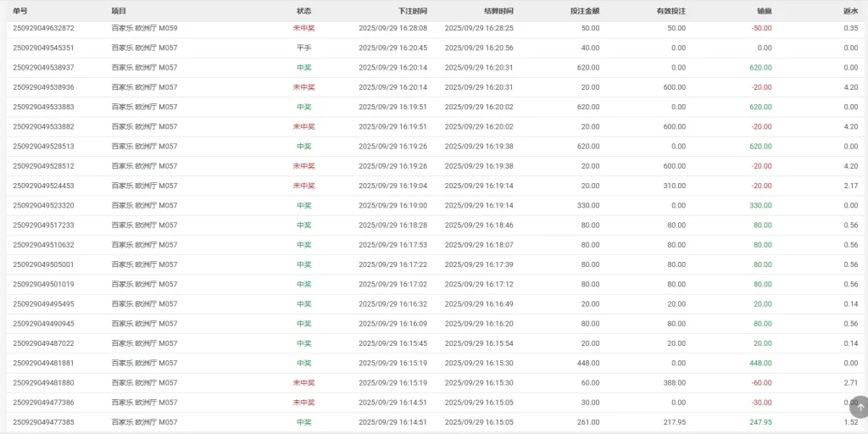
Task: Select the 有效投注 column header
Action: point(671,11)
